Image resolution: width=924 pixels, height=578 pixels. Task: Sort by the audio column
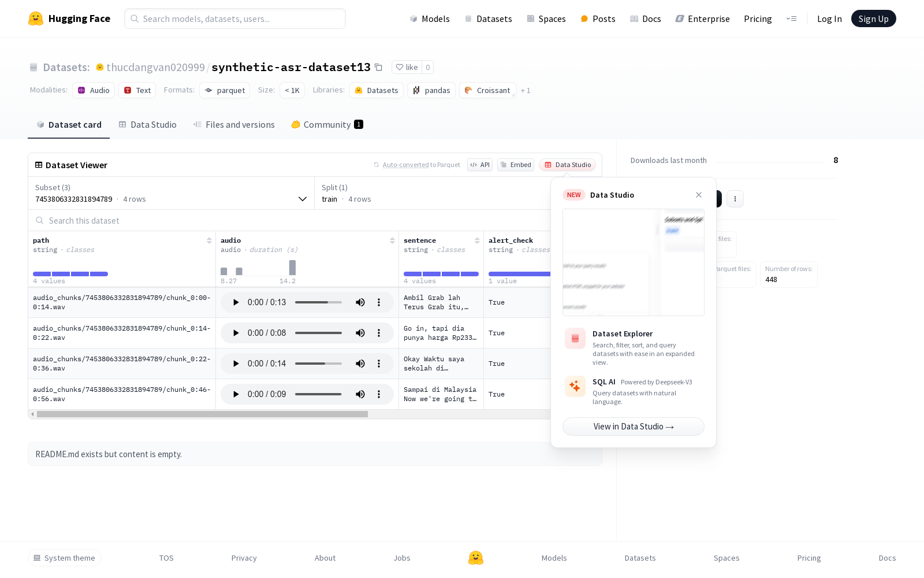click(392, 240)
